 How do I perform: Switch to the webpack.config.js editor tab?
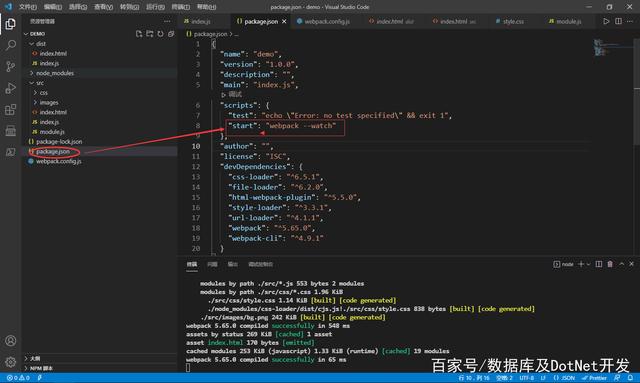pyautogui.click(x=323, y=22)
